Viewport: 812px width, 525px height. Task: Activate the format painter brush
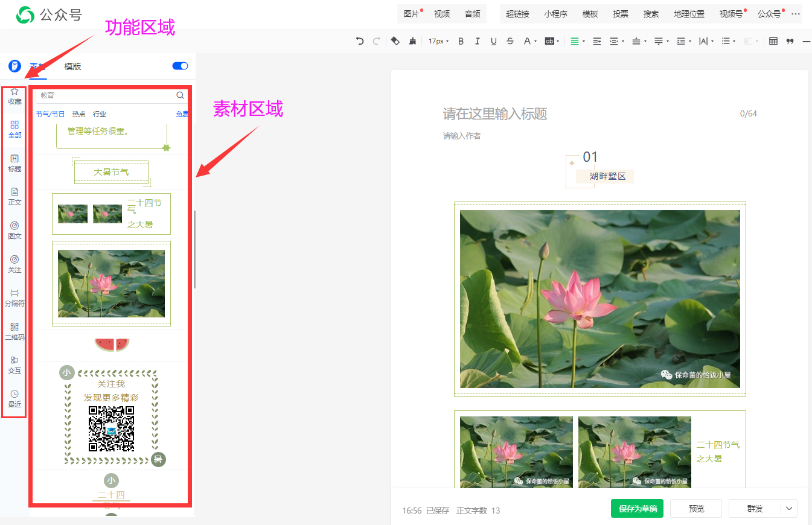(x=413, y=41)
